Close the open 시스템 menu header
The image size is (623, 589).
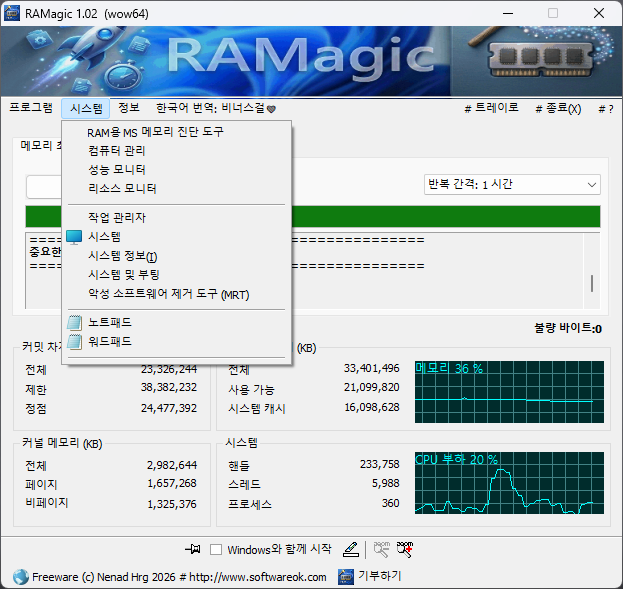click(x=86, y=108)
